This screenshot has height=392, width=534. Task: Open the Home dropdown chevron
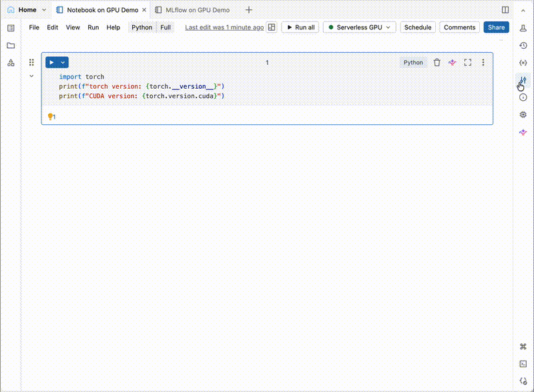pyautogui.click(x=44, y=10)
